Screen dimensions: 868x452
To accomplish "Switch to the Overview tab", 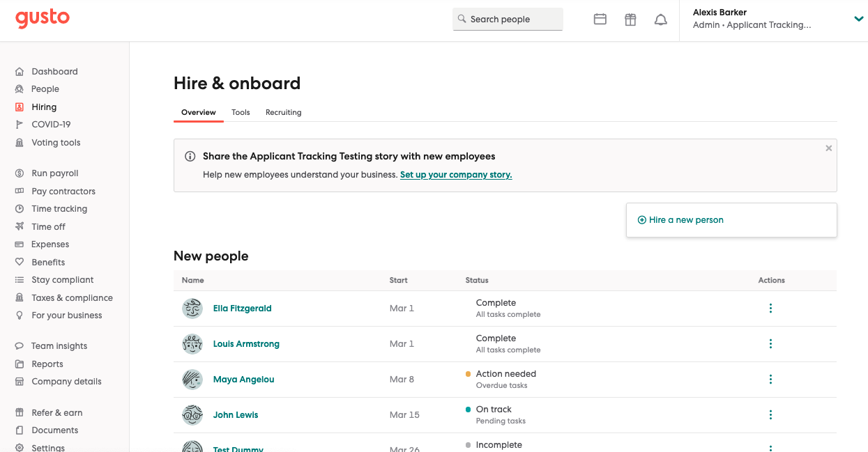I will pos(199,112).
